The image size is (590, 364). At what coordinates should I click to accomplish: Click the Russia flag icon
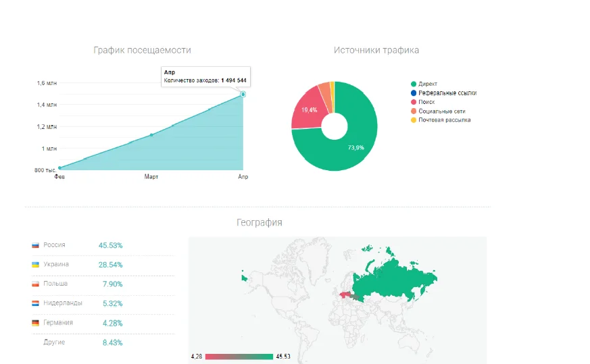point(35,245)
